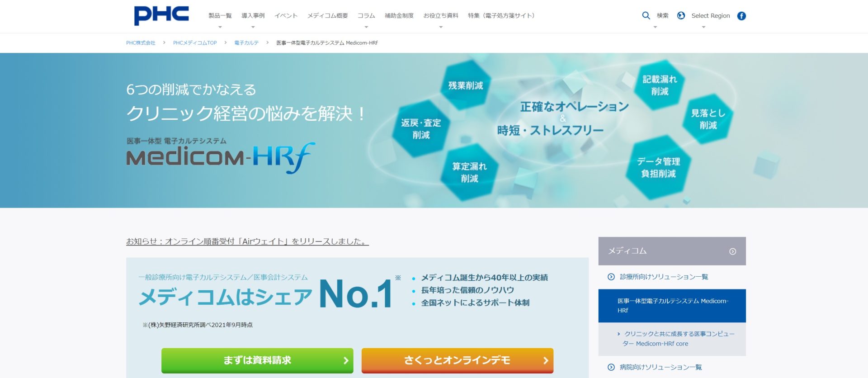Click データ管理負担削減 hexagon in banner

click(x=658, y=167)
